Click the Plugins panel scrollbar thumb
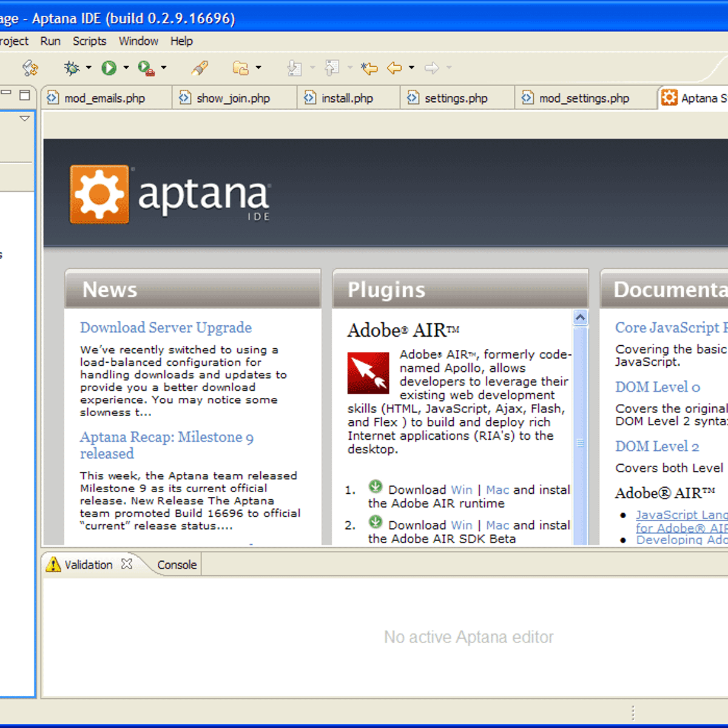This screenshot has width=728, height=728. click(581, 436)
